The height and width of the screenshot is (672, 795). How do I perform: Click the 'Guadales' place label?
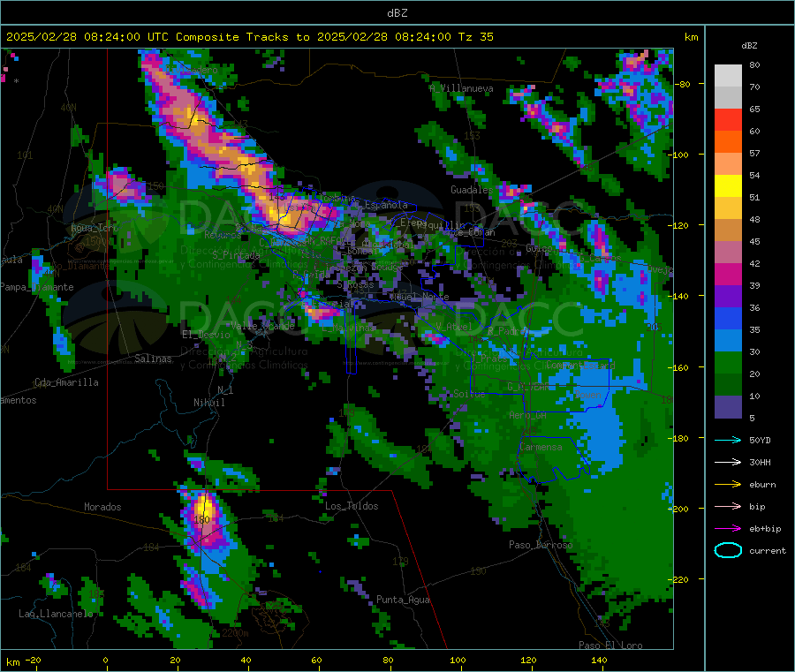click(472, 190)
